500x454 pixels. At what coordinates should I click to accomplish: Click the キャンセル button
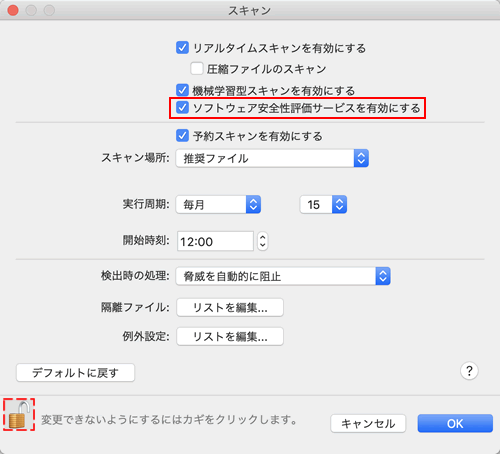[x=368, y=423]
